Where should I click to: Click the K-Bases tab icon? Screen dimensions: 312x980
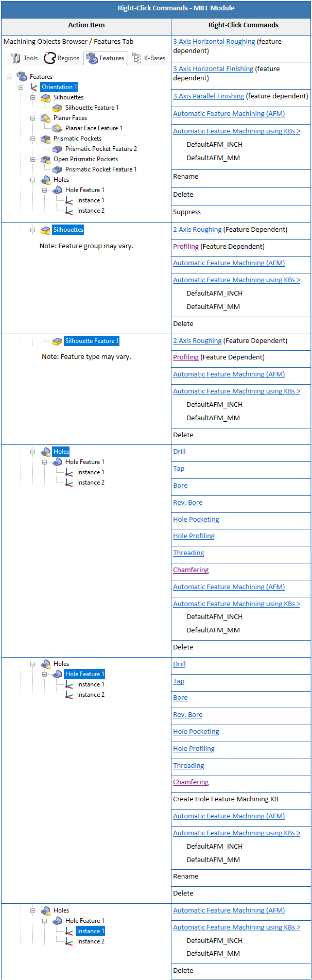click(x=136, y=58)
